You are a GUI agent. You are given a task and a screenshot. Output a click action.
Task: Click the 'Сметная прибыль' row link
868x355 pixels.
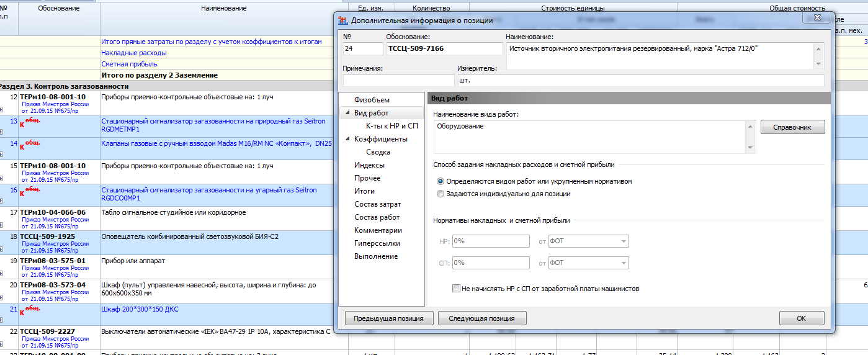[129, 64]
